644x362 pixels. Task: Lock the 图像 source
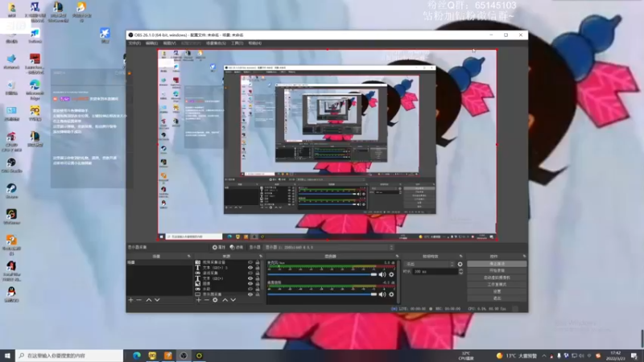click(x=258, y=284)
